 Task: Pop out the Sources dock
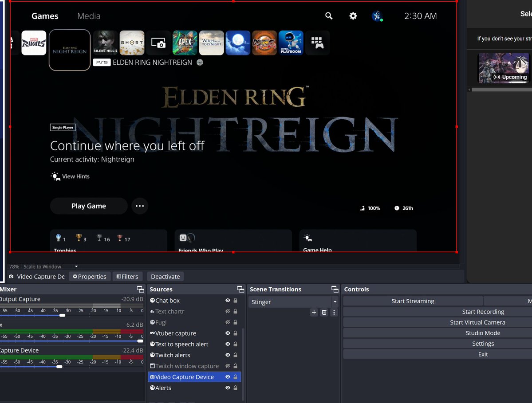(240, 289)
